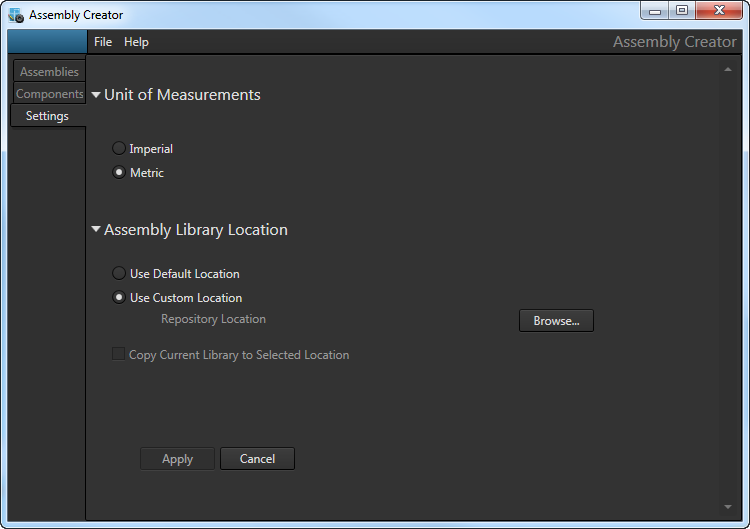
Task: Maximize the Assembly Creator window
Action: (682, 11)
